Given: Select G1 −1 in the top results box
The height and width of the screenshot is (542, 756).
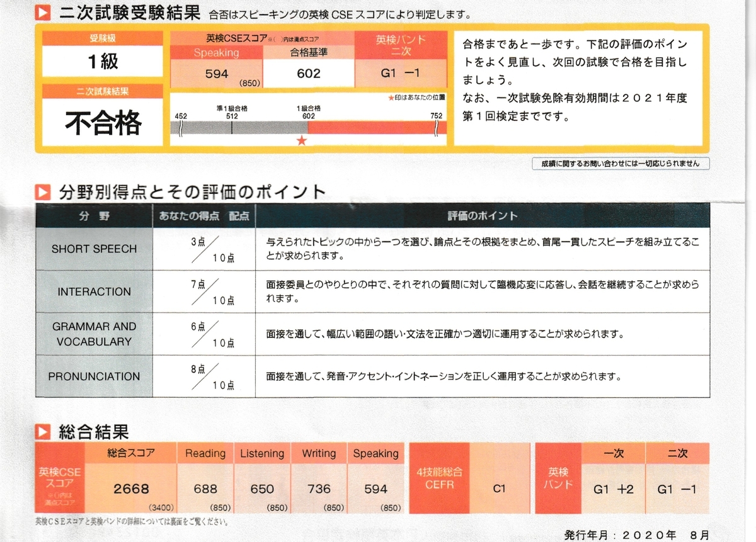Looking at the screenshot, I should point(401,73).
